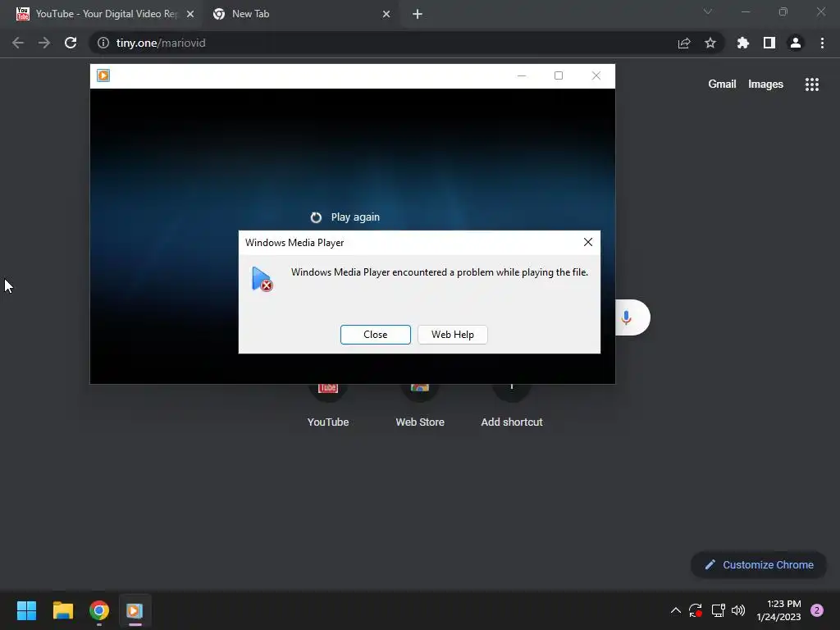Click the address bar URL tiny.one/mariovid
This screenshot has height=630, width=840.
[x=161, y=43]
